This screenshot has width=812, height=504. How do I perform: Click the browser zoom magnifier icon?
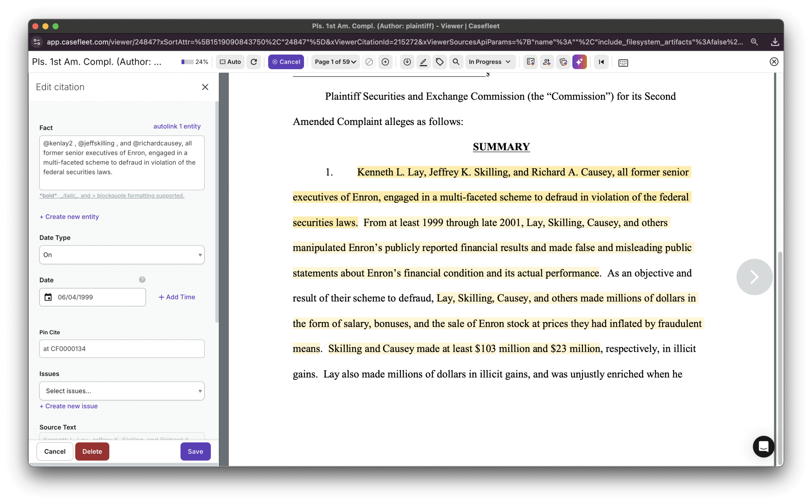coord(754,42)
